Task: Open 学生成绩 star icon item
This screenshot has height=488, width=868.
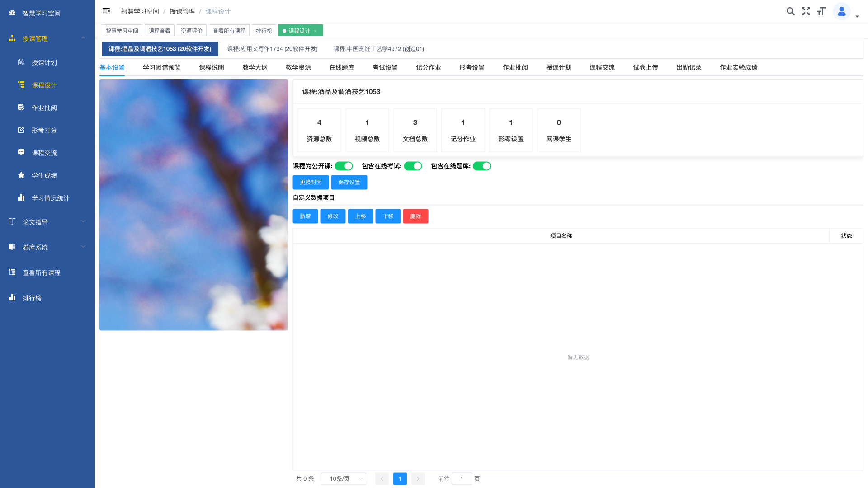Action: [44, 175]
